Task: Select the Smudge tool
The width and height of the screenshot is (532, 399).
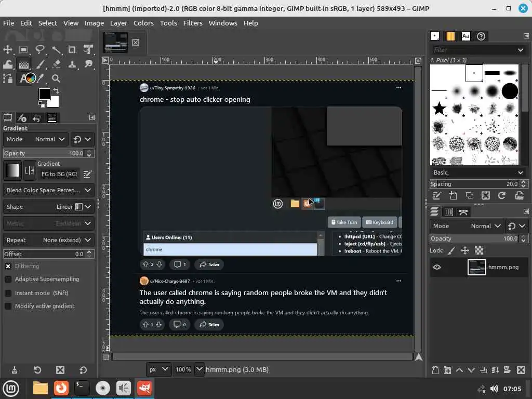Action: click(x=88, y=64)
